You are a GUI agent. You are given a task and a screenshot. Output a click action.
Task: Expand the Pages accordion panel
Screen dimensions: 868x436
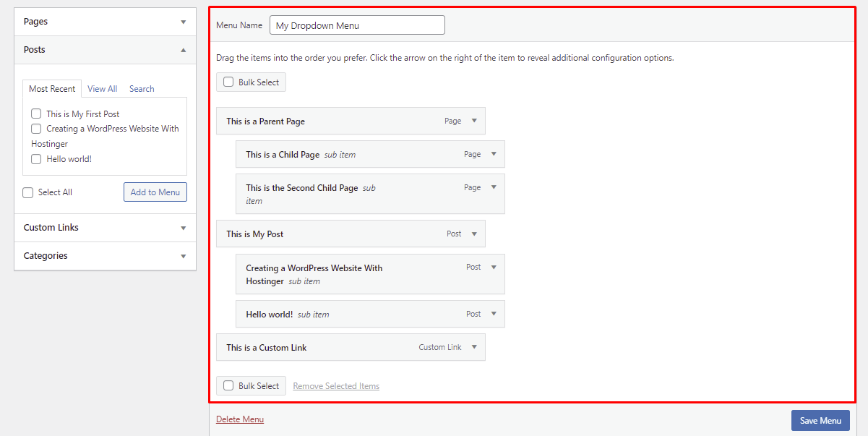tap(183, 21)
